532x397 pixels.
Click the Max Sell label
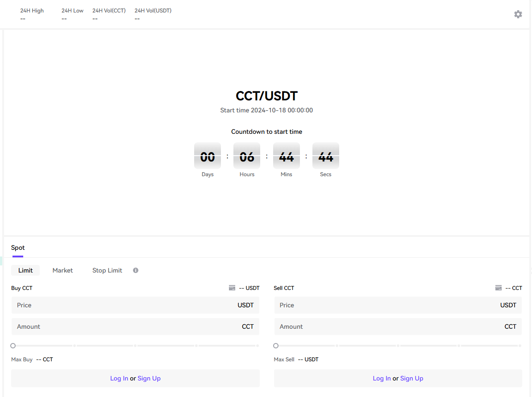tap(284, 360)
